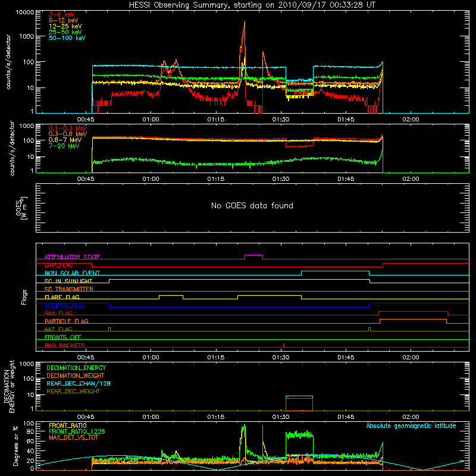The height and width of the screenshot is (476, 476).
Task: Click the 'No GOES data found' message
Action: [252, 205]
